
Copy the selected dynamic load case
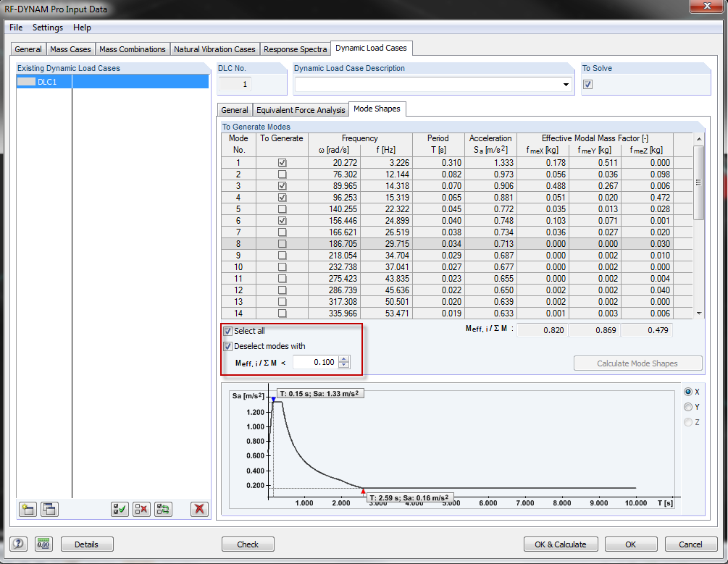pos(49,509)
